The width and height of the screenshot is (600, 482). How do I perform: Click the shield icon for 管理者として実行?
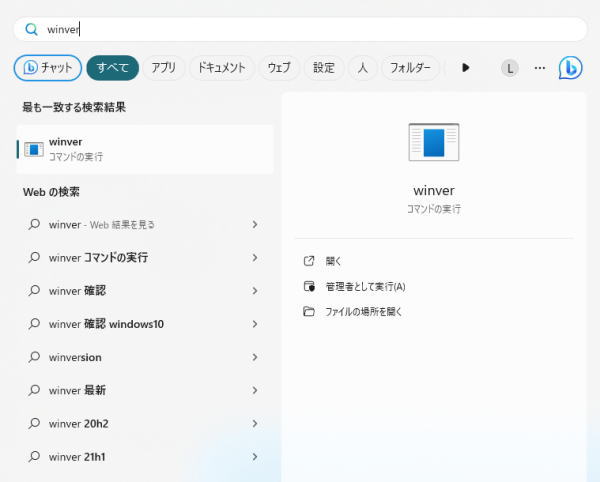[x=309, y=286]
